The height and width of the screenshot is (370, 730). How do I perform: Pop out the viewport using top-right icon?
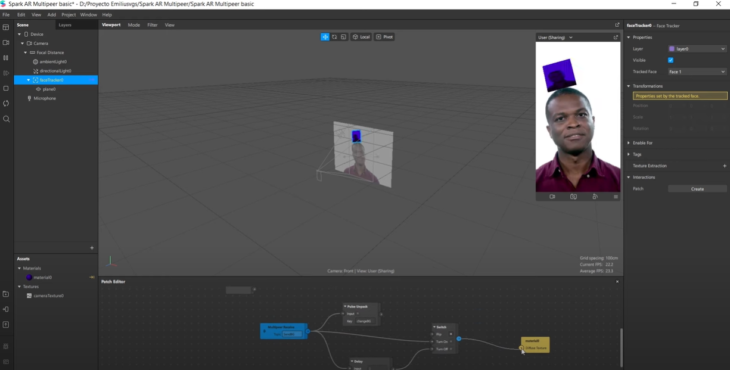pos(617,25)
